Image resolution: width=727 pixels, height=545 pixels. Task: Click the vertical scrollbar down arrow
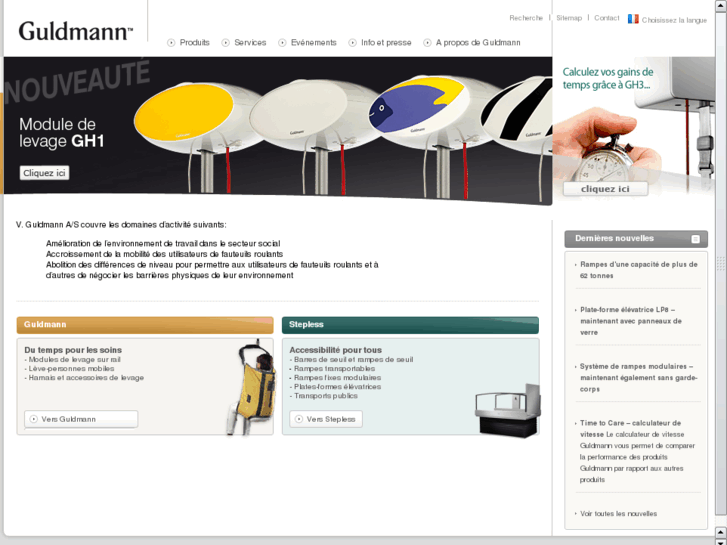click(721, 540)
